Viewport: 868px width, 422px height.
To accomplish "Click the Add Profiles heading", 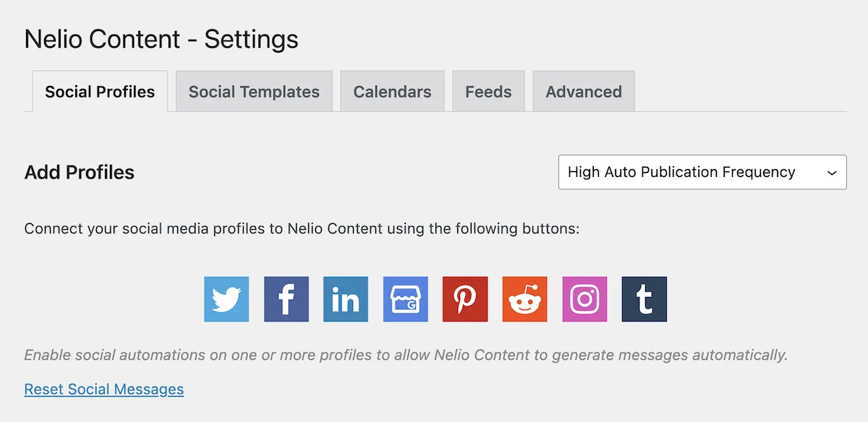I will [80, 173].
